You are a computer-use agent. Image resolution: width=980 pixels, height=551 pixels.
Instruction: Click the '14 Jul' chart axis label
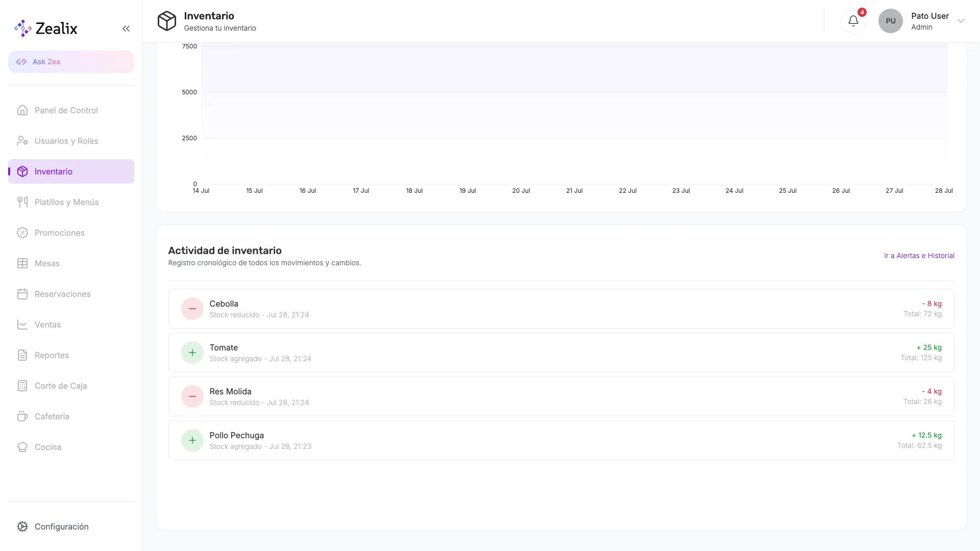[201, 191]
